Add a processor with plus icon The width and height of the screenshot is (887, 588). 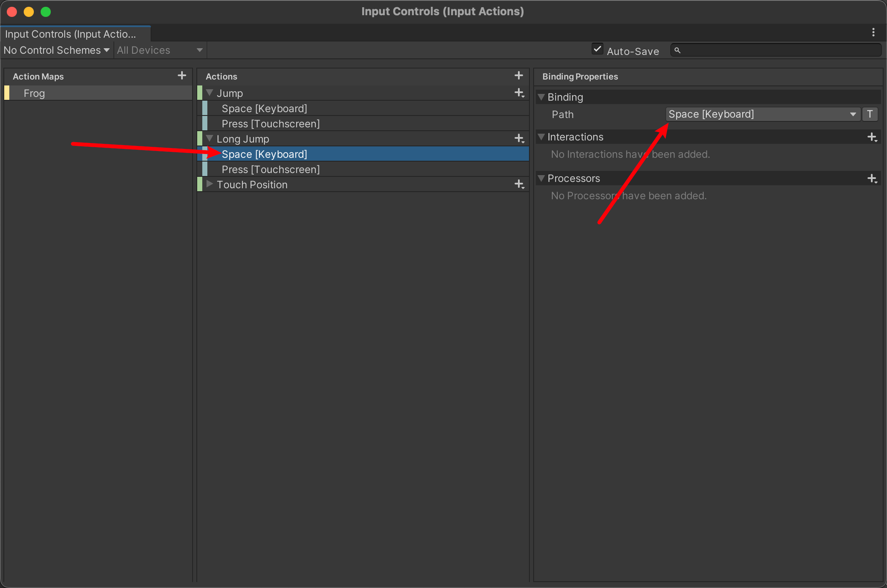pos(872,179)
